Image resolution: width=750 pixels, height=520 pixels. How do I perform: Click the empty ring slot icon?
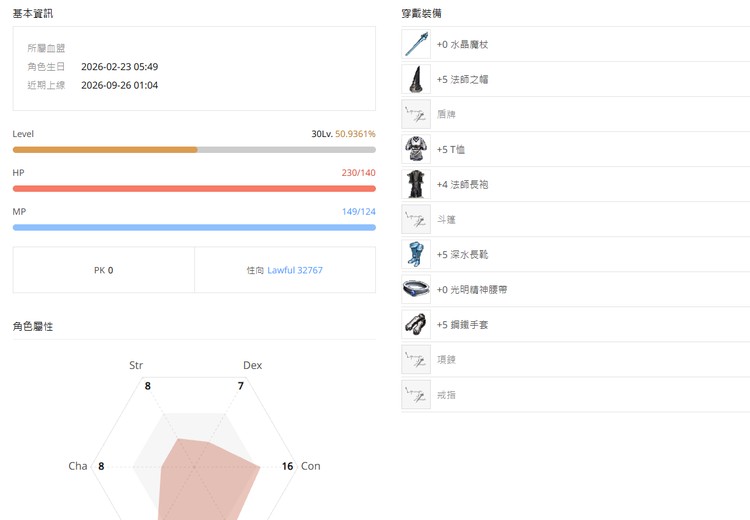tap(416, 394)
